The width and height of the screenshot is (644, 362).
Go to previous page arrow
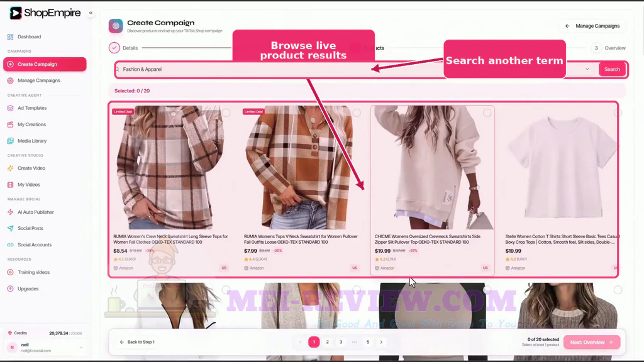click(300, 342)
